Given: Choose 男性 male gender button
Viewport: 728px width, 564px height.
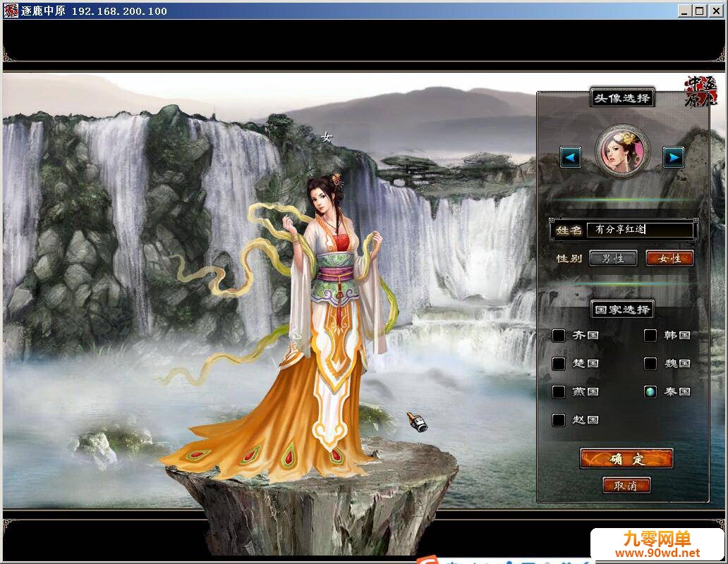Looking at the screenshot, I should 613,258.
